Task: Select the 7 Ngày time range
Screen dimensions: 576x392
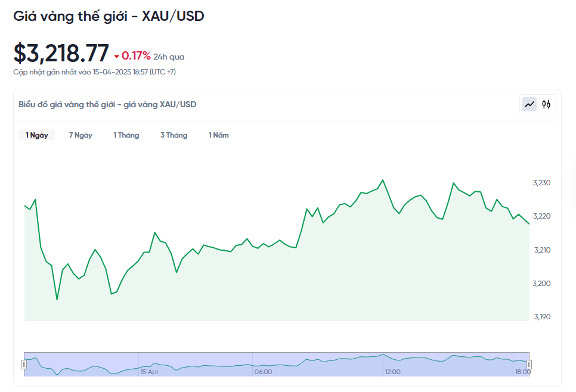Action: coord(80,135)
